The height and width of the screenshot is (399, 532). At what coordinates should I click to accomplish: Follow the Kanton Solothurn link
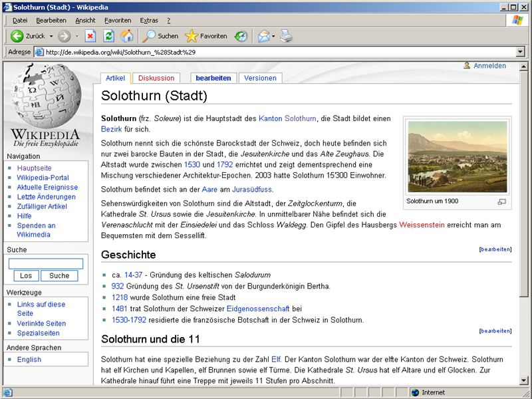(x=287, y=118)
